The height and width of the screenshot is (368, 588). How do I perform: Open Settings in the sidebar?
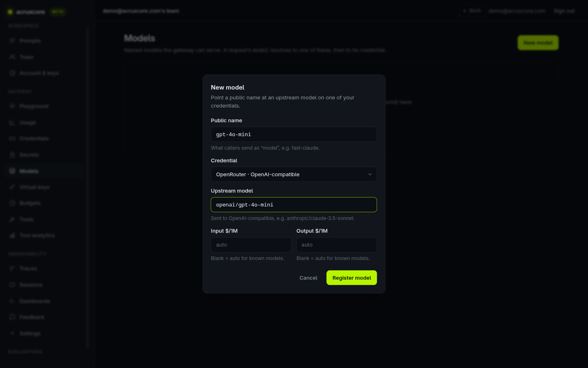[x=45, y=334]
